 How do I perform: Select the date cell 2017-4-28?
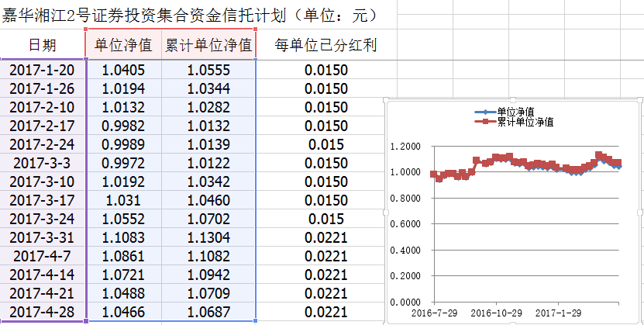[43, 311]
